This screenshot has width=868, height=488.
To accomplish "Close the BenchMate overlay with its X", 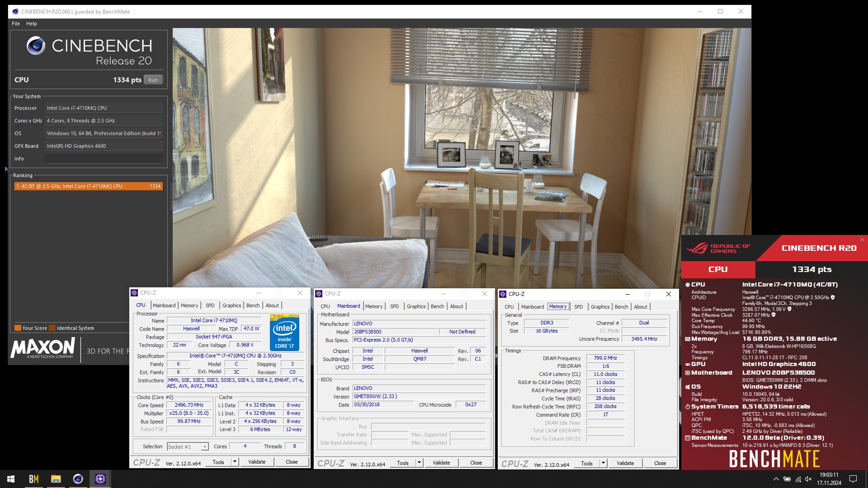I will [x=862, y=240].
